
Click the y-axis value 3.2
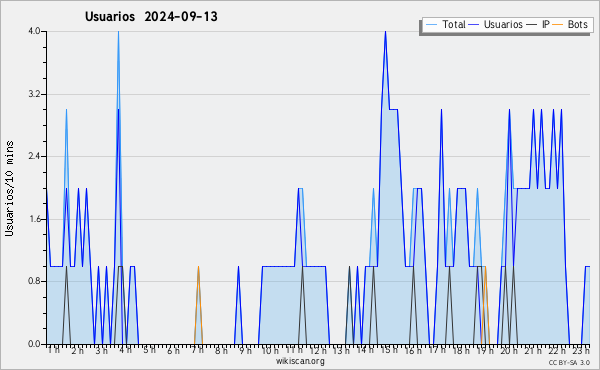coord(34,94)
